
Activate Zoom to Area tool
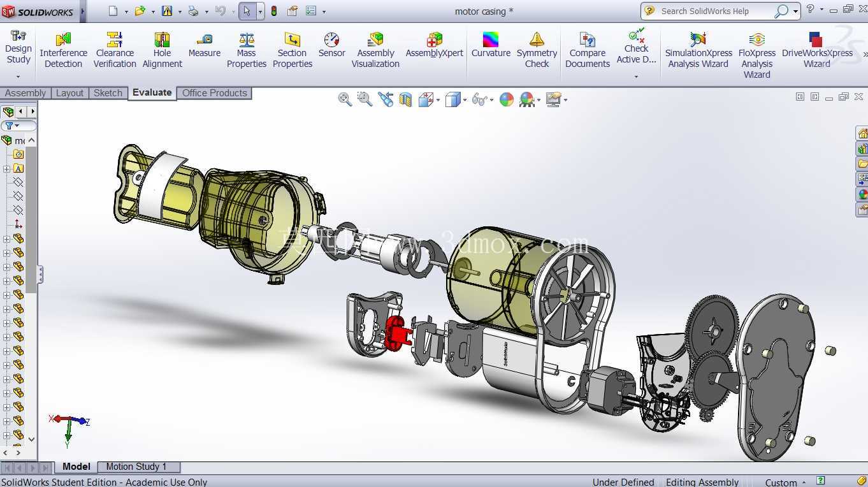tap(365, 99)
